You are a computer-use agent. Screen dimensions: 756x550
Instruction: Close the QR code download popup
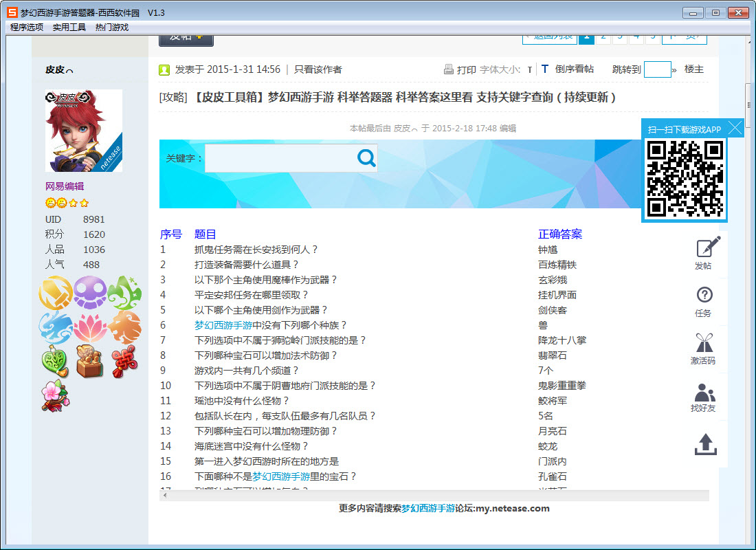[x=735, y=127]
